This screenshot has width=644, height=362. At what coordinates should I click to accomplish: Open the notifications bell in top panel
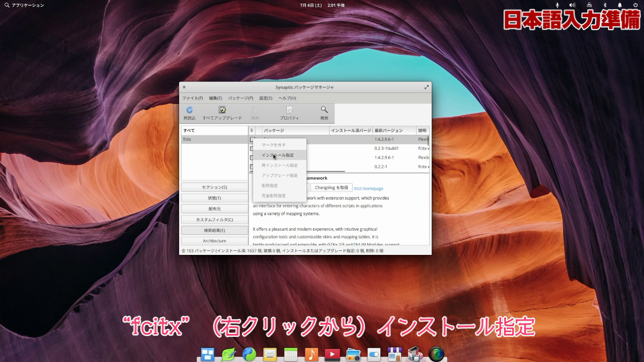[x=620, y=5]
